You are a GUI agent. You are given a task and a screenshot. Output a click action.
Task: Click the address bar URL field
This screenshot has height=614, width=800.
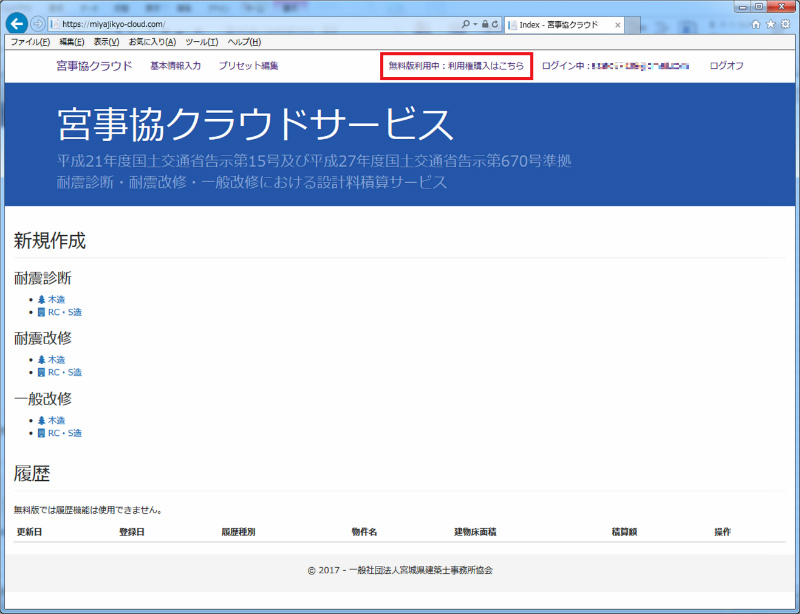[255, 24]
